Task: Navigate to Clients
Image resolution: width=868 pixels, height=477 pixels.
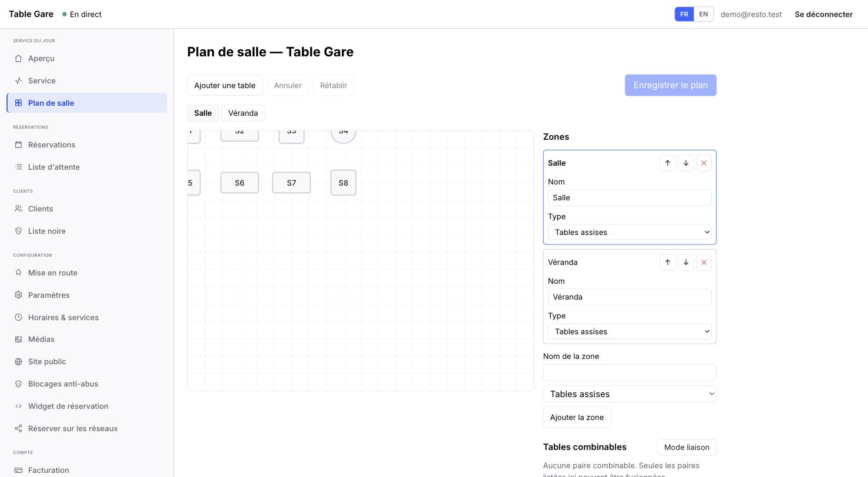Action: (x=87, y=209)
